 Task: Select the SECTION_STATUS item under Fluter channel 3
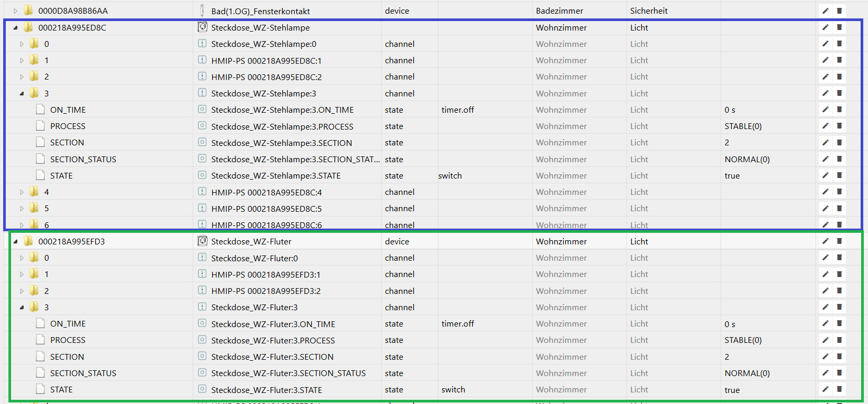point(83,373)
